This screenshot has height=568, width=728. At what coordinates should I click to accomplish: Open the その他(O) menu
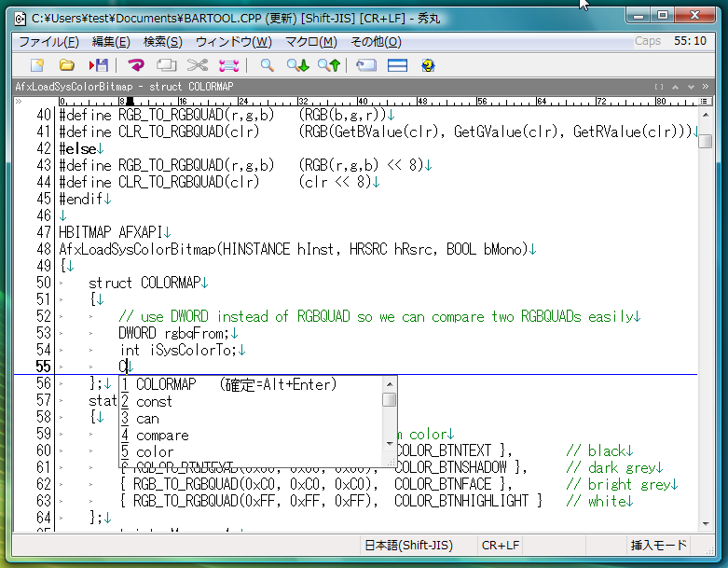[x=376, y=42]
